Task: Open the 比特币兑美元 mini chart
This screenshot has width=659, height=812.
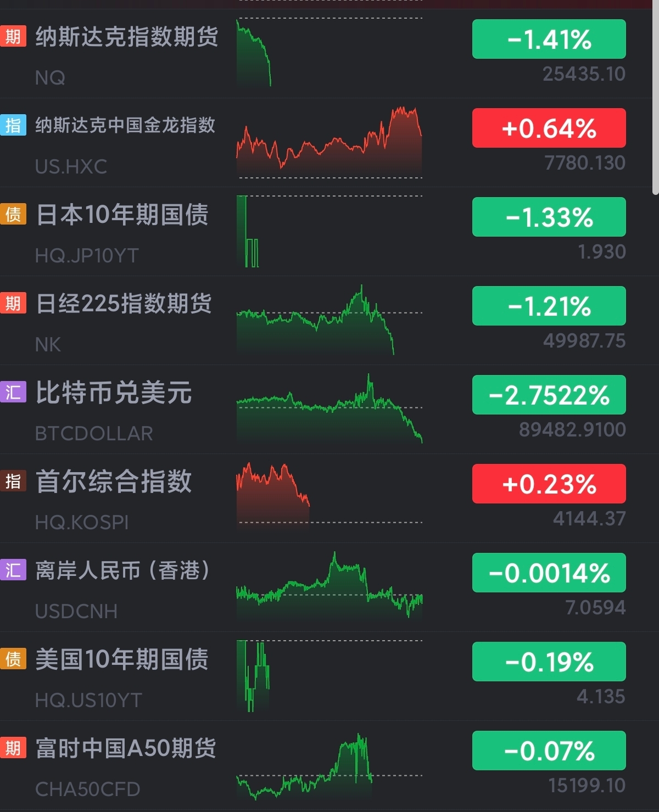Action: pyautogui.click(x=329, y=409)
